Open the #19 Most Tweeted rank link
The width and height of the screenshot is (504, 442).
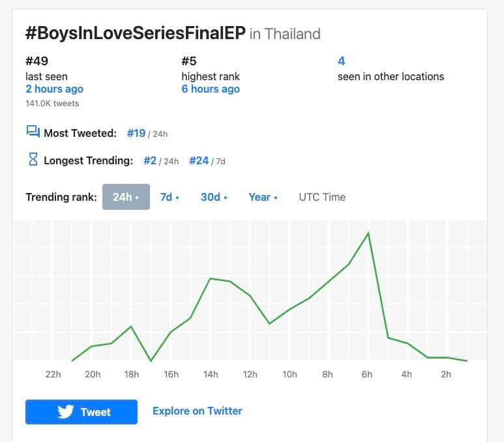click(x=136, y=133)
